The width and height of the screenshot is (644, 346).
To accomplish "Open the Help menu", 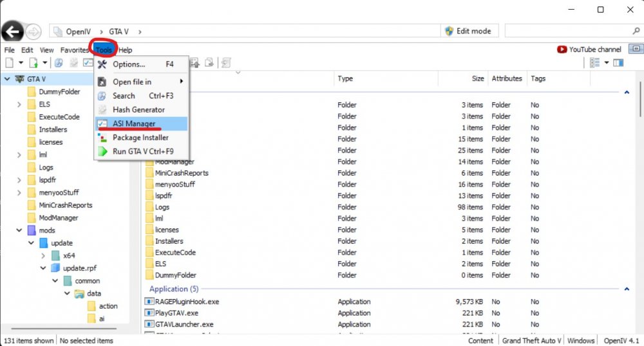I will (x=126, y=50).
